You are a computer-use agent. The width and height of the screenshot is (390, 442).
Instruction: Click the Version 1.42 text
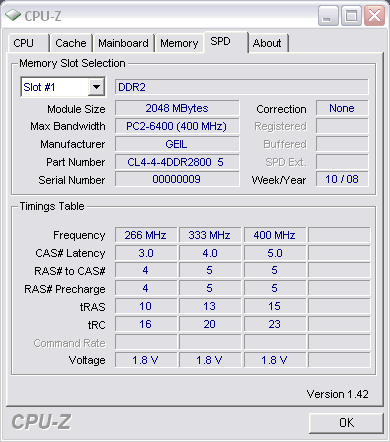coord(338,394)
